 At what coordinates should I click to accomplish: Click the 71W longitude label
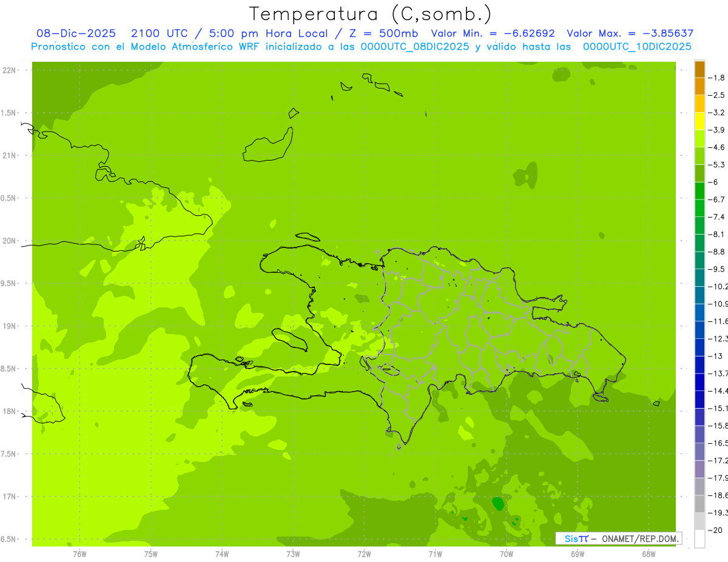click(435, 554)
